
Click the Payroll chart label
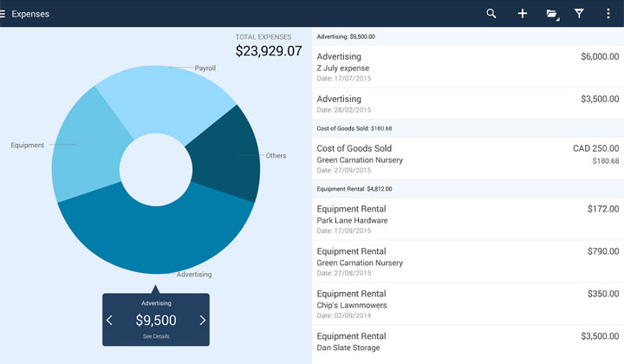[x=205, y=68]
